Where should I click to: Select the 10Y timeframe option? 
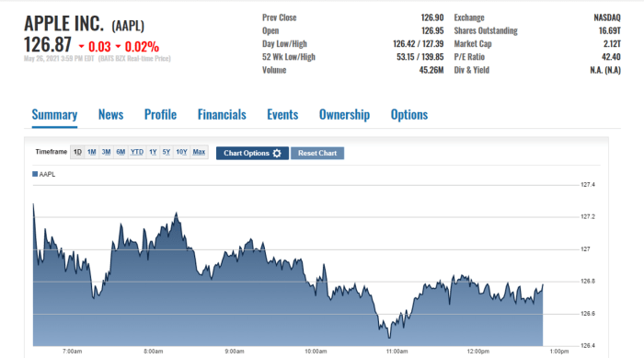pyautogui.click(x=181, y=152)
